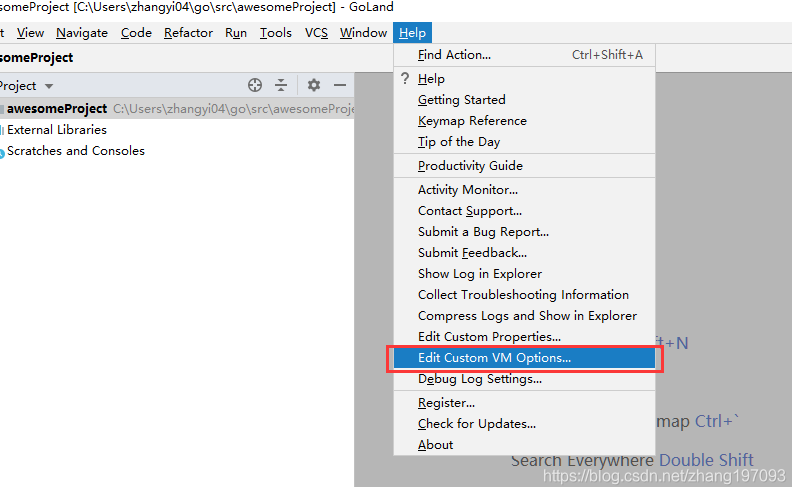Select Getting Started

pyautogui.click(x=524, y=100)
